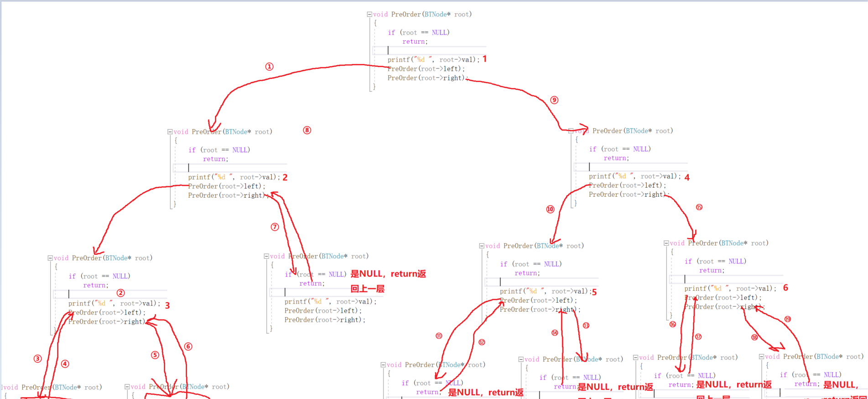Click the signature 'void PreOrder(BTNode* root)' of function printing 5
This screenshot has width=868, height=399.
[x=535, y=246]
